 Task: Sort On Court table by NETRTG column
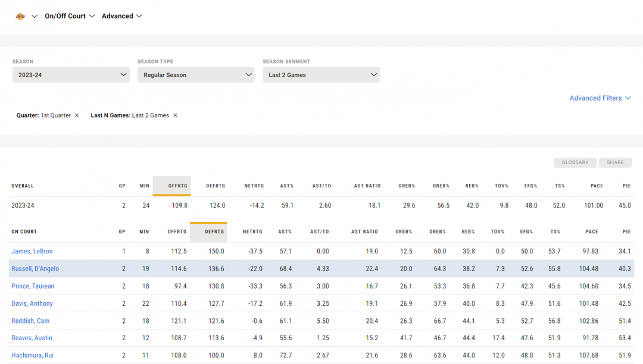[x=252, y=232]
